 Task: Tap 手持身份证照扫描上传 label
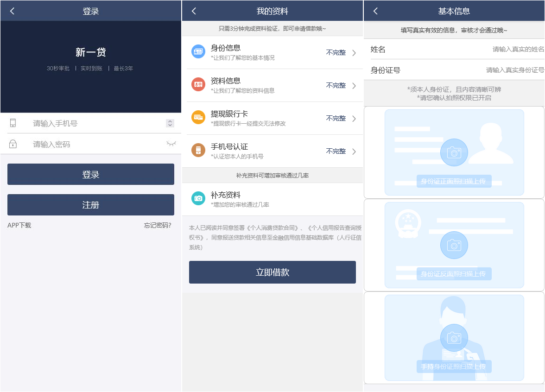(454, 367)
